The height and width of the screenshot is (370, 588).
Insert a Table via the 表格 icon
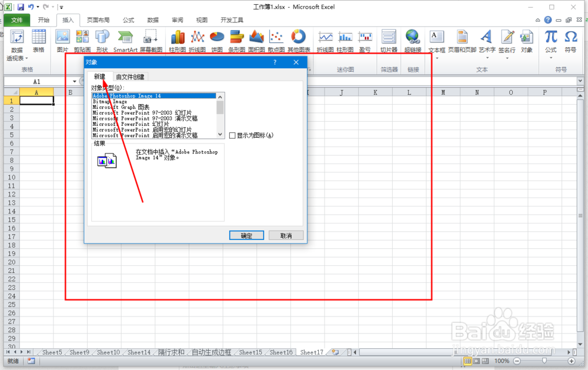[x=39, y=41]
